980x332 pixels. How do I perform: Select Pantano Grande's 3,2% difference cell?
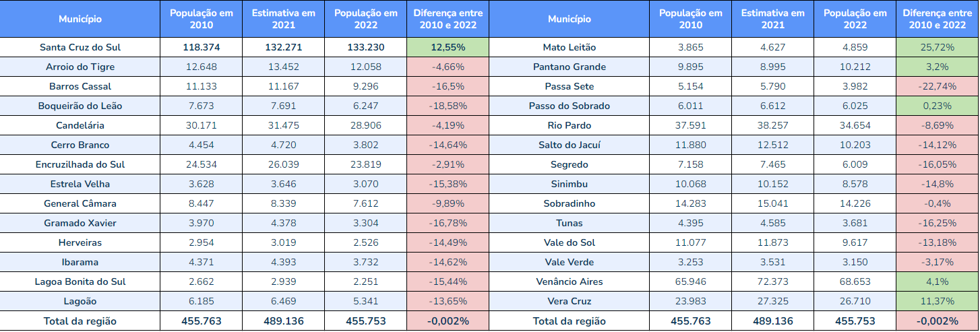click(x=937, y=67)
